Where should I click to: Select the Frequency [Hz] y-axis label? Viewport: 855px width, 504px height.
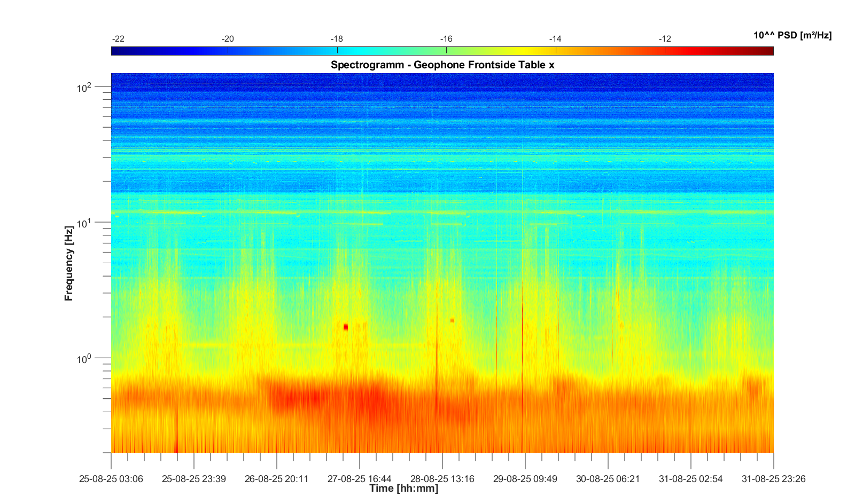pos(68,263)
